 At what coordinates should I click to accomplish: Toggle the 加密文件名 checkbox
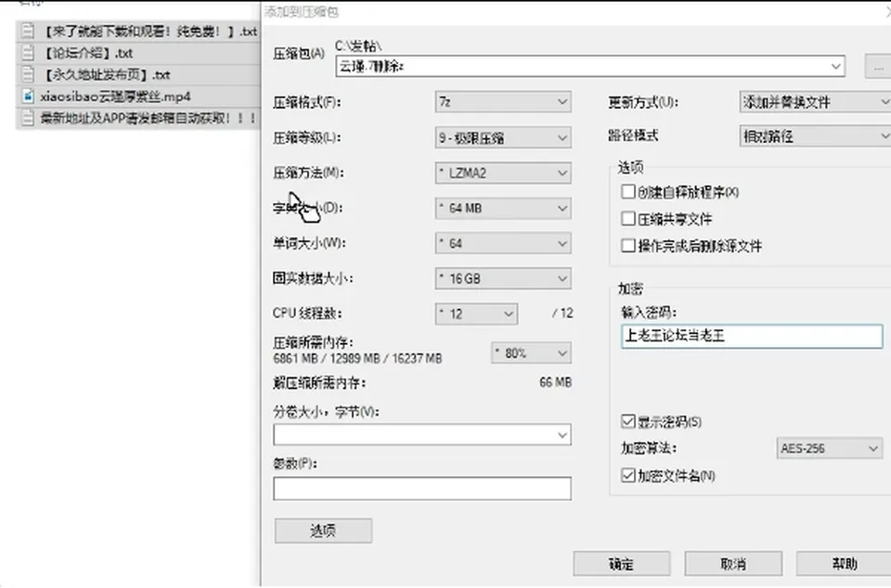628,475
